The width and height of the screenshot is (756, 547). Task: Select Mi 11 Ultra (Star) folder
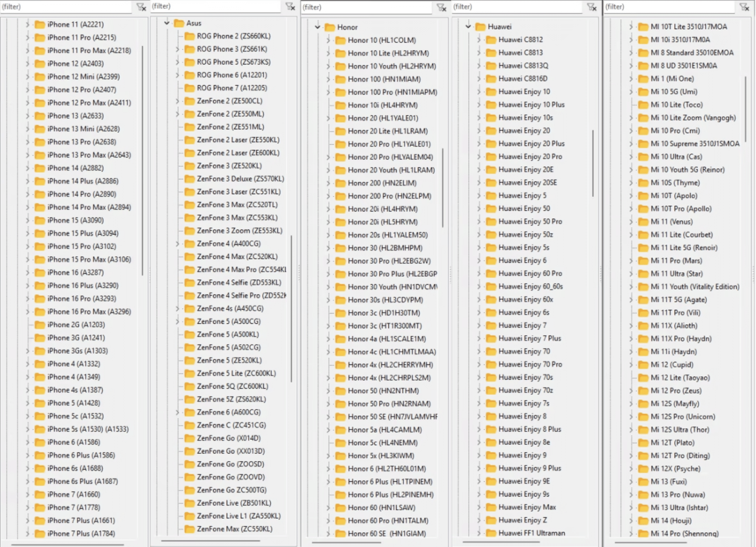[676, 274]
